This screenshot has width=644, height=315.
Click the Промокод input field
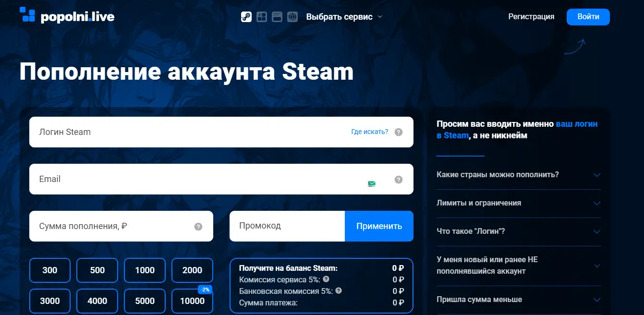tap(287, 226)
